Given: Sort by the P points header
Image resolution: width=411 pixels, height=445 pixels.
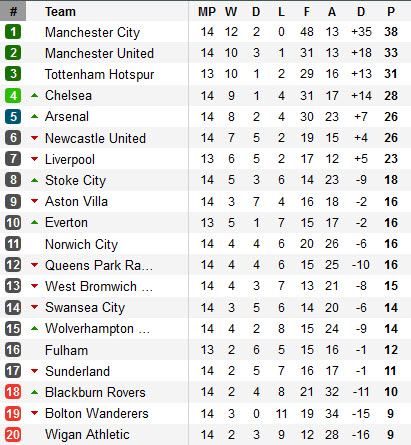Looking at the screenshot, I should click(x=391, y=12).
